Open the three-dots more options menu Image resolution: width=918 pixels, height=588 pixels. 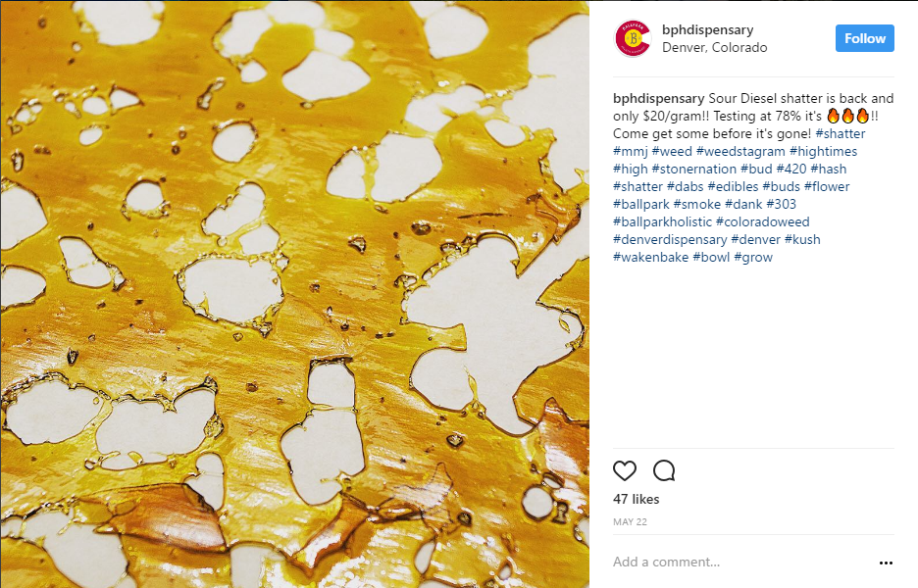pyautogui.click(x=886, y=563)
